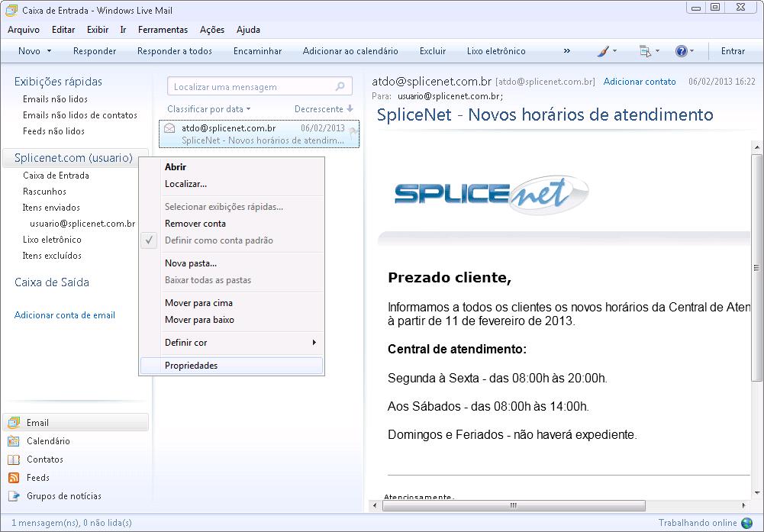Open the Ferramentas menu
This screenshot has height=532, width=764.
163,30
